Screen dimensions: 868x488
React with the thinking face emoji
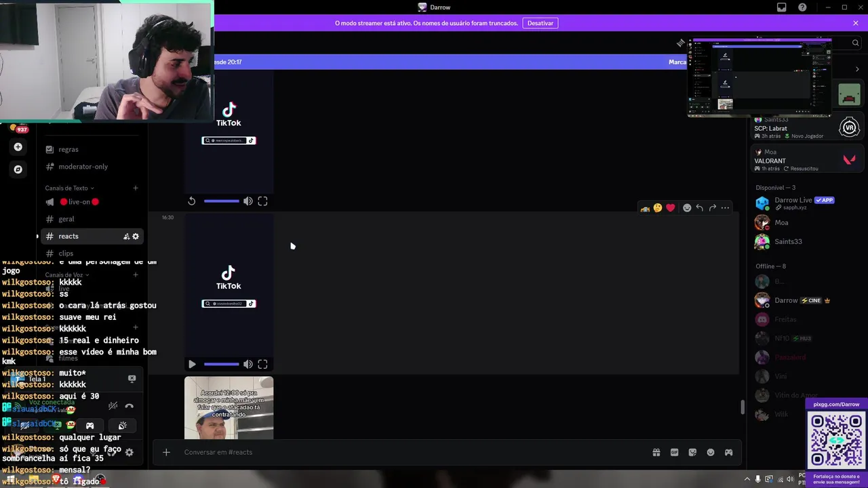pyautogui.click(x=658, y=208)
